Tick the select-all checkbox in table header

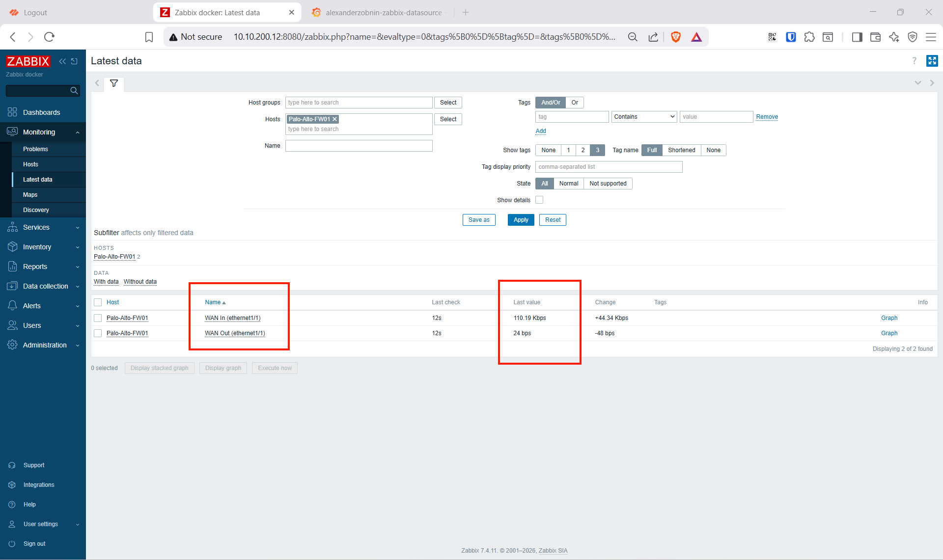[98, 302]
